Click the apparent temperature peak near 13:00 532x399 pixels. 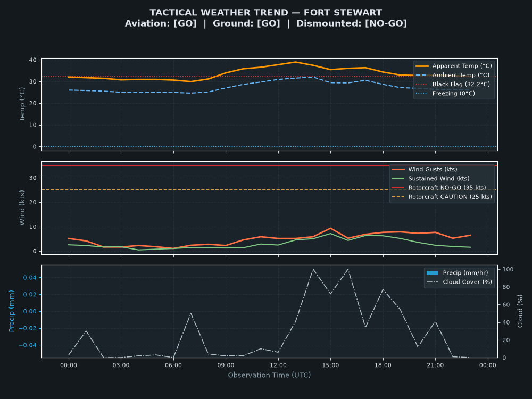pos(295,62)
